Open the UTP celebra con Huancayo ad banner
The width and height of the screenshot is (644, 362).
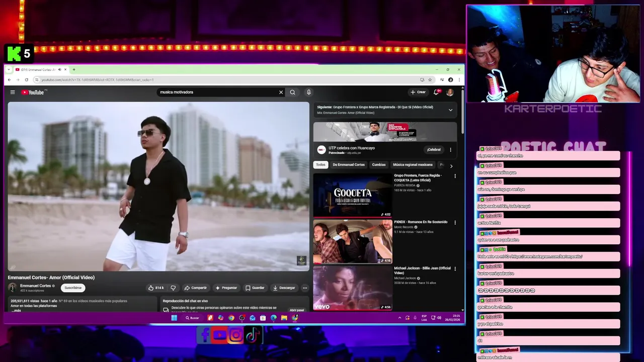pyautogui.click(x=385, y=132)
